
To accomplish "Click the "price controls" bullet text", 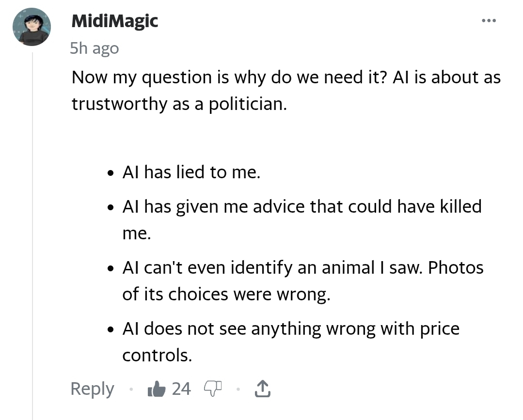I will pyautogui.click(x=291, y=329).
